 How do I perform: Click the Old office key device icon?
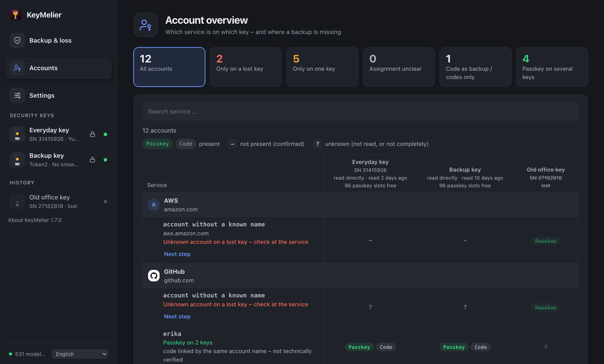click(17, 202)
